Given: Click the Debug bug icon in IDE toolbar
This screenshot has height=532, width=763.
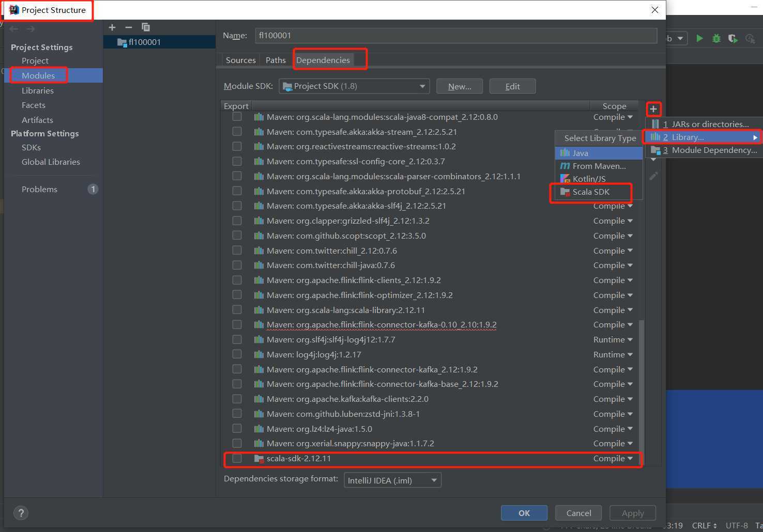Looking at the screenshot, I should [716, 38].
